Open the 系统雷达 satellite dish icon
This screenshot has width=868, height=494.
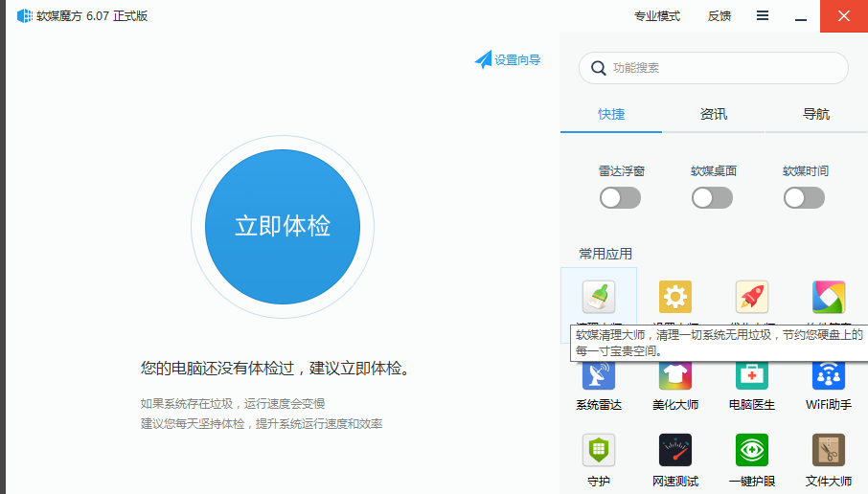(x=599, y=375)
